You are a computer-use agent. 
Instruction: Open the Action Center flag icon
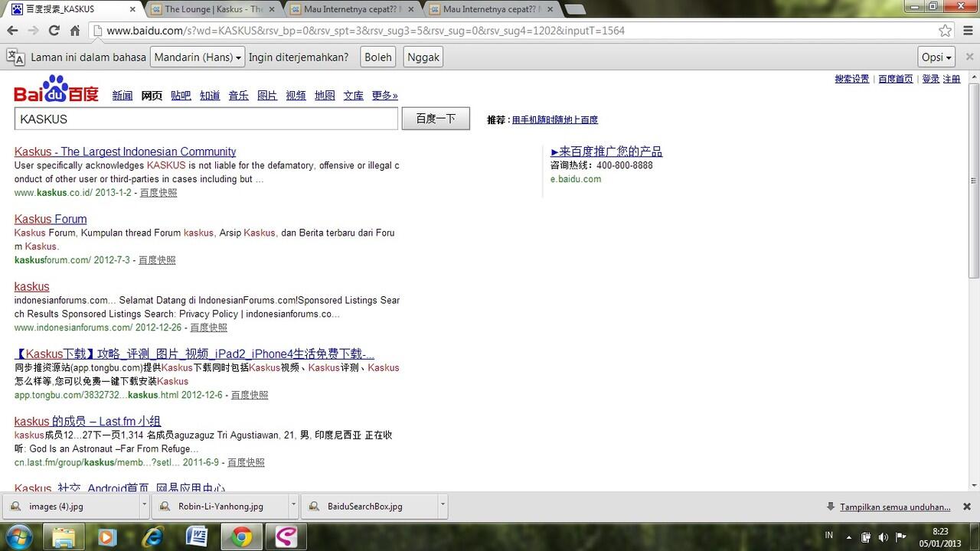tap(901, 537)
